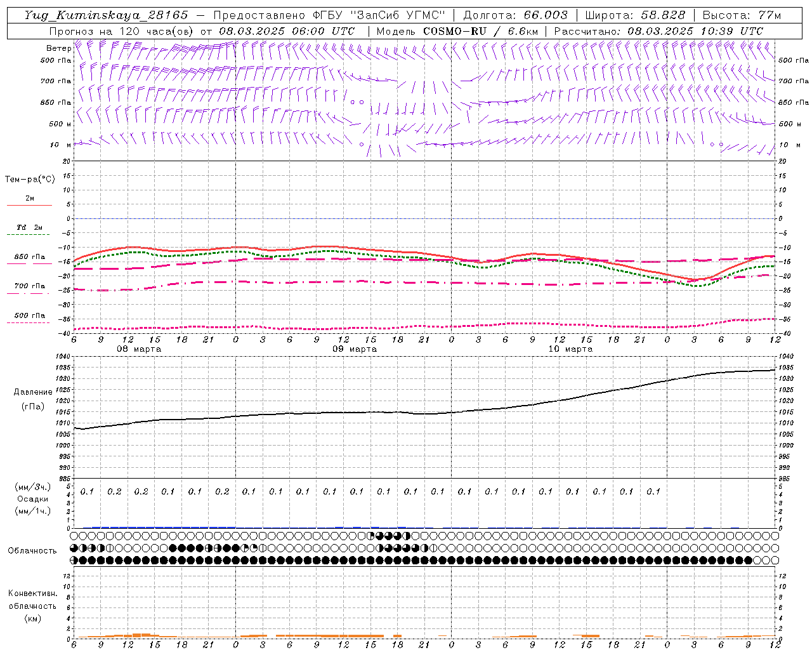Select the "(км)" unit under convective cloudiness
The height and width of the screenshot is (650, 812).
coord(33,618)
